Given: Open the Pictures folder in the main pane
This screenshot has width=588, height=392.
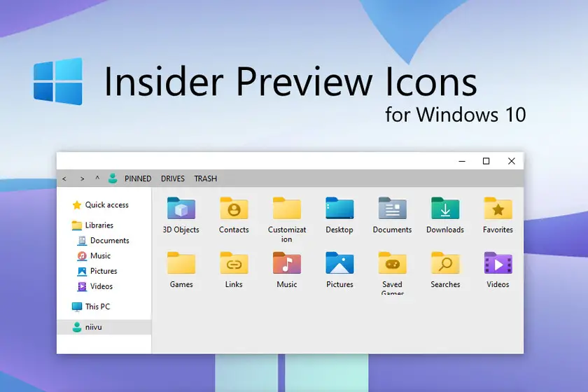Looking at the screenshot, I should click(x=339, y=263).
